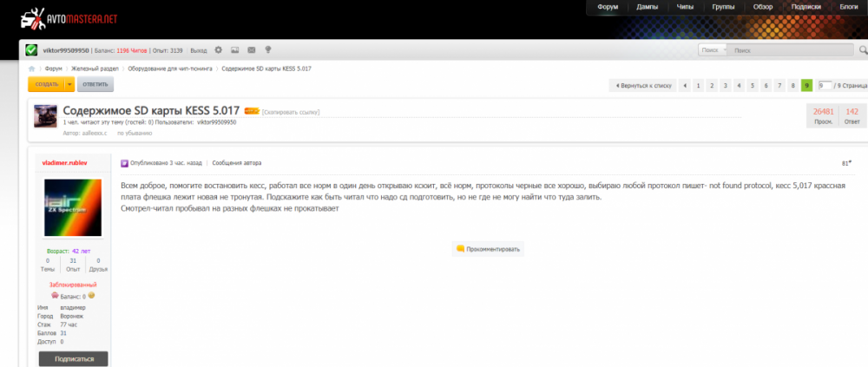The image size is (868, 367).
Task: Click 31 Опыт stat in profile
Action: click(73, 265)
